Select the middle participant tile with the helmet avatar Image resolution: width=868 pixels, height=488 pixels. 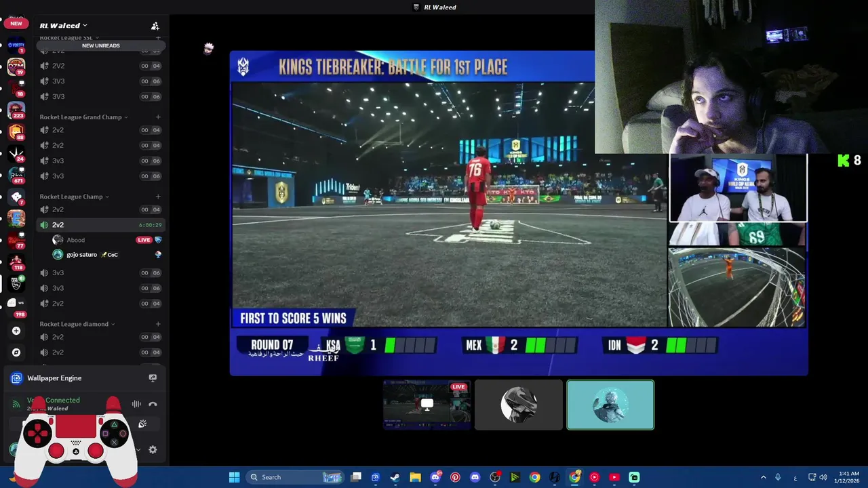click(x=519, y=405)
